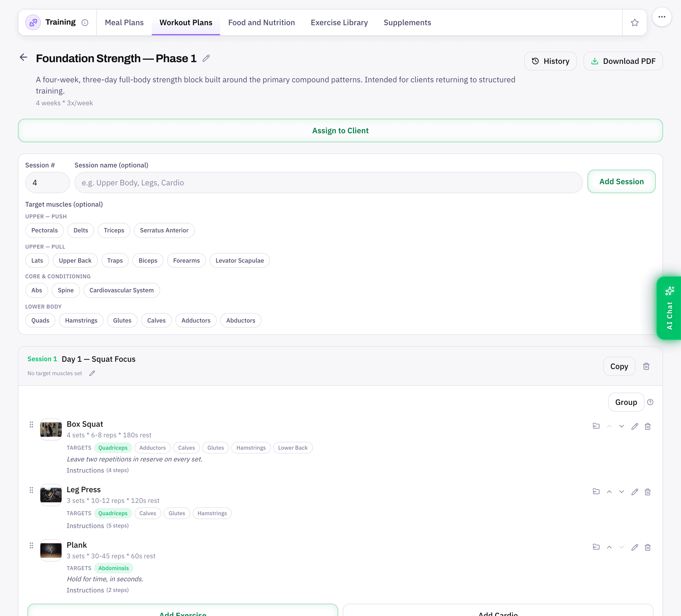681x616 pixels.
Task: Grab the Box Squat drag handle
Action: [x=31, y=424]
